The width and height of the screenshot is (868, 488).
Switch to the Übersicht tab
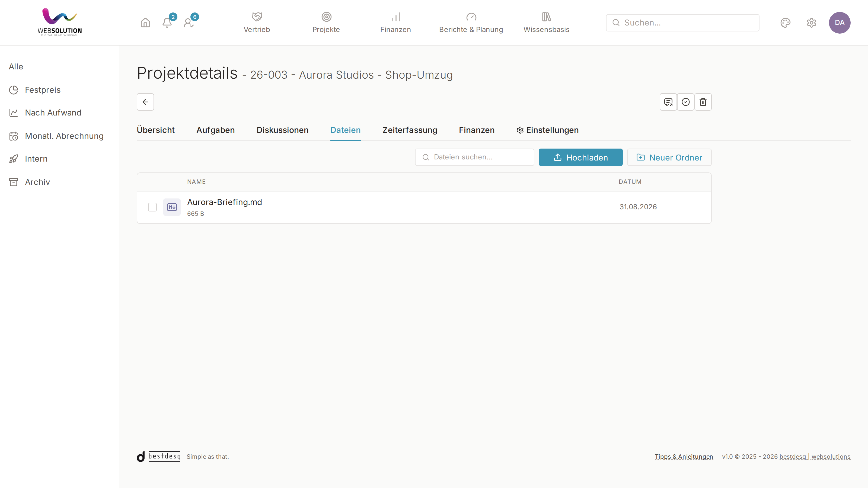point(156,130)
